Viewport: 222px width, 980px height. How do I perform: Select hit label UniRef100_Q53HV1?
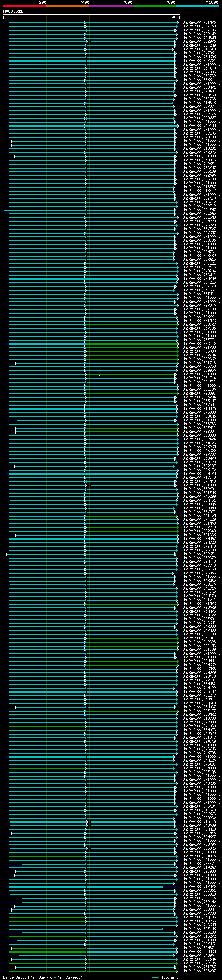tap(199, 88)
